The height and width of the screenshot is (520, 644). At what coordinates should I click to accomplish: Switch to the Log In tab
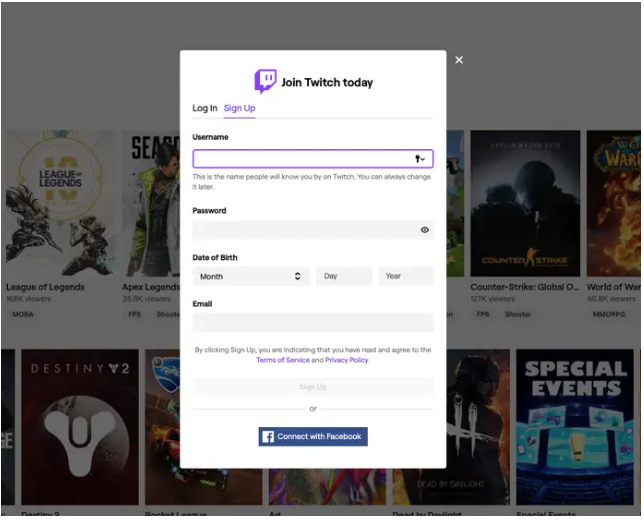205,108
